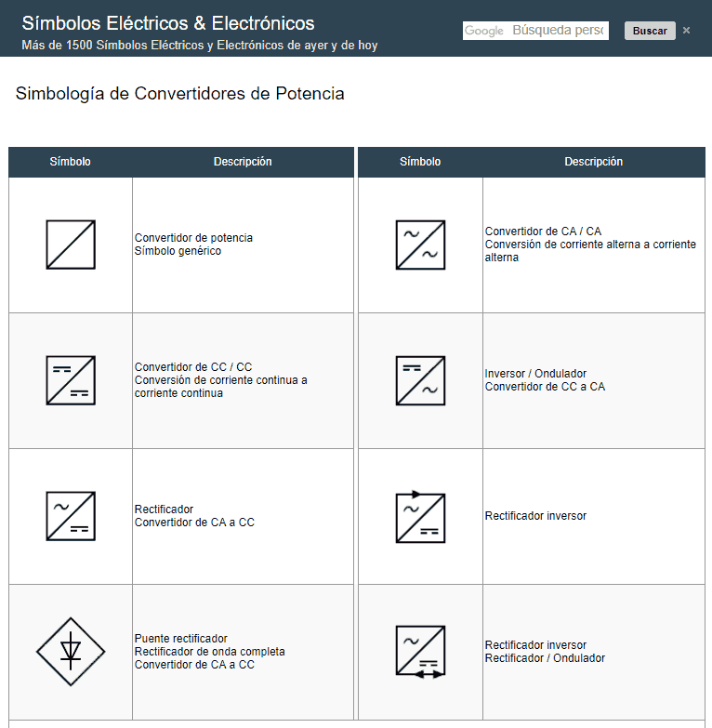Click the Simbología de Convertidores de Potencia heading
Viewport: 712px width, 728px height.
[180, 94]
